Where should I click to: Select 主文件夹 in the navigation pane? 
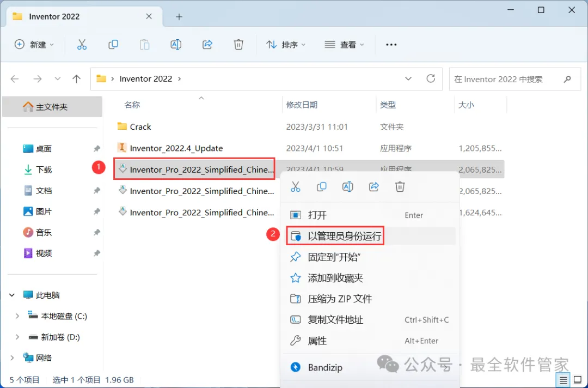coord(52,107)
